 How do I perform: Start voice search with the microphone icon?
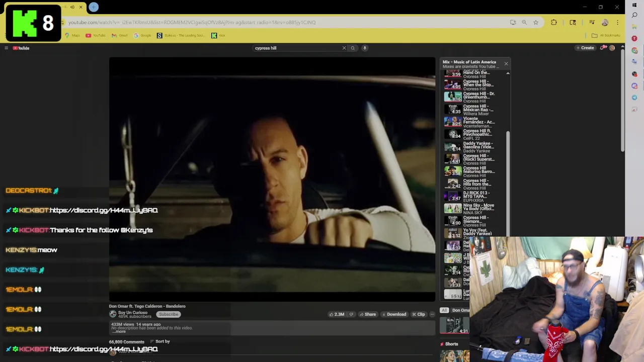(x=365, y=48)
